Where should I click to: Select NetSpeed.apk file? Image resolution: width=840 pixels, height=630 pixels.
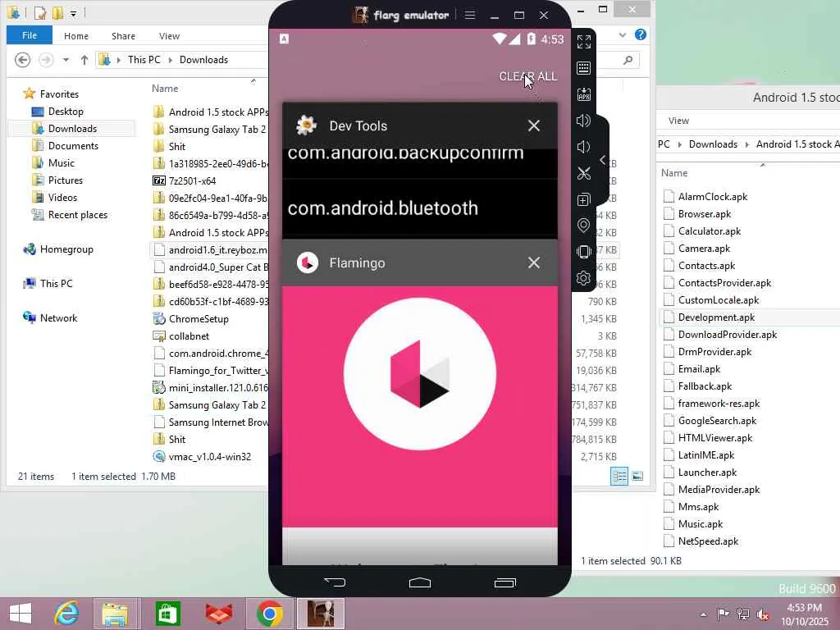708,541
